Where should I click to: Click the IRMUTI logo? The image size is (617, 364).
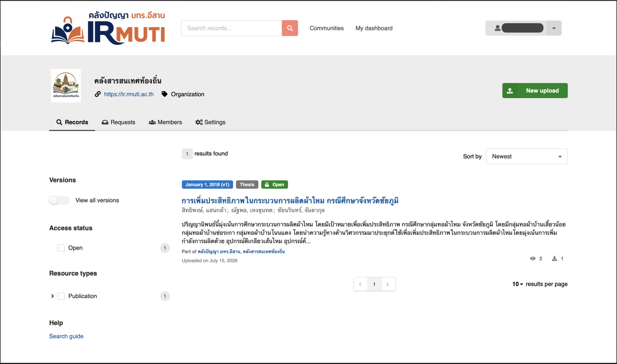pyautogui.click(x=108, y=28)
